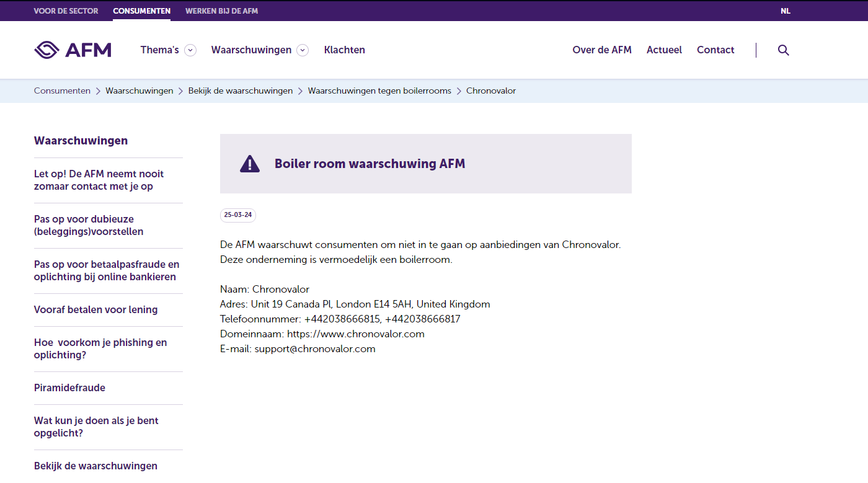Image resolution: width=868 pixels, height=483 pixels.
Task: Click Waarschuwingen tegen boilerrooms breadcrumb
Action: point(379,91)
